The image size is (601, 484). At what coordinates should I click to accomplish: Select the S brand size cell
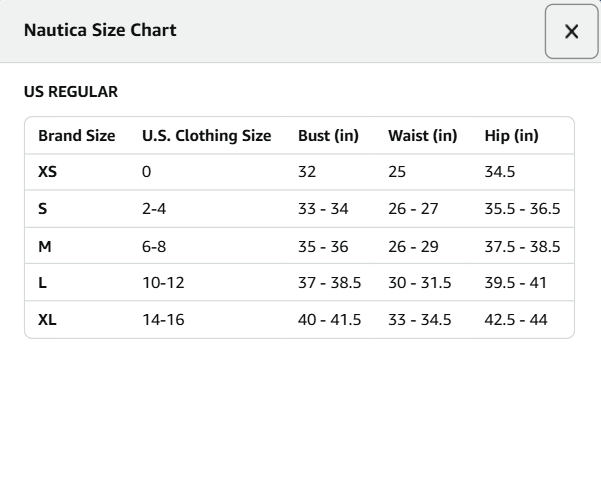43,209
